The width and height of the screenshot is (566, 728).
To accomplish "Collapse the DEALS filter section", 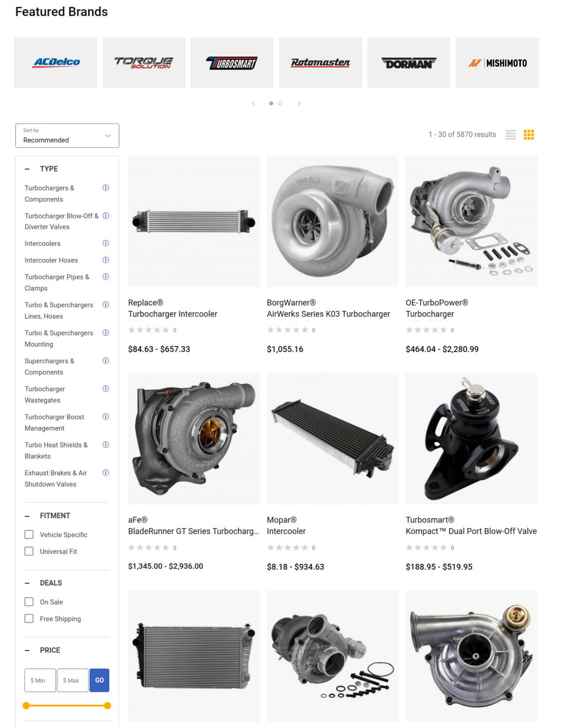I will (x=27, y=583).
